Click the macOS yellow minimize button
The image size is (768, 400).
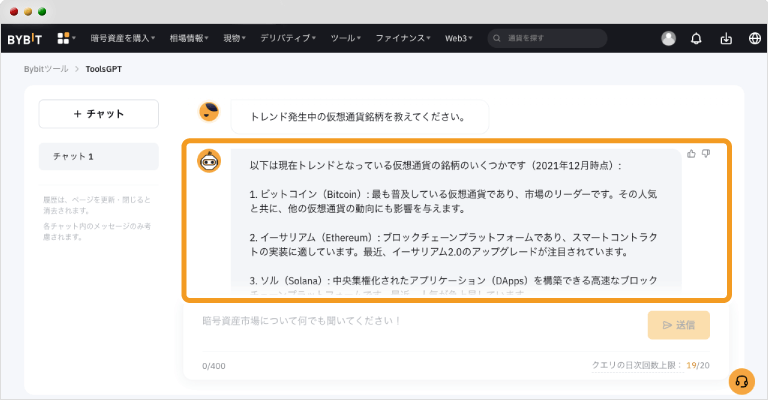point(28,12)
